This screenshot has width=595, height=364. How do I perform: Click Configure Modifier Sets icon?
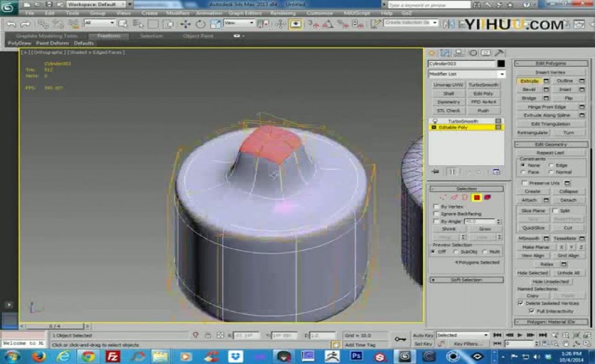497,172
